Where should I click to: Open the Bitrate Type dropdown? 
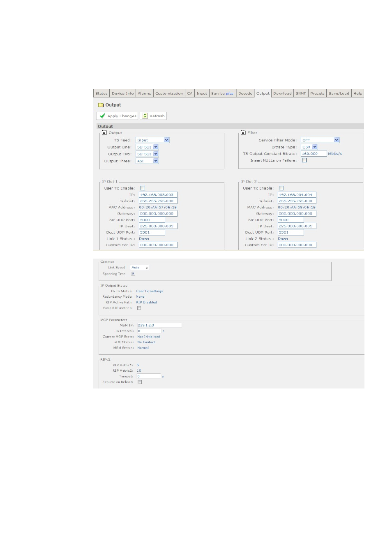click(309, 147)
